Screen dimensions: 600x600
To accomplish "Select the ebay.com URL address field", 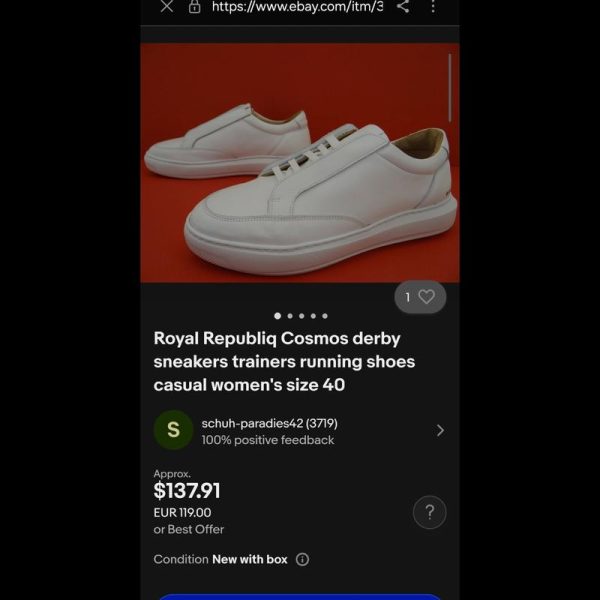I will coord(297,6).
